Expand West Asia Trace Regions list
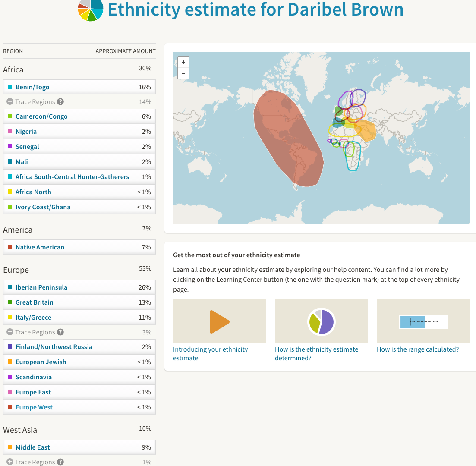476x466 pixels. [10, 462]
